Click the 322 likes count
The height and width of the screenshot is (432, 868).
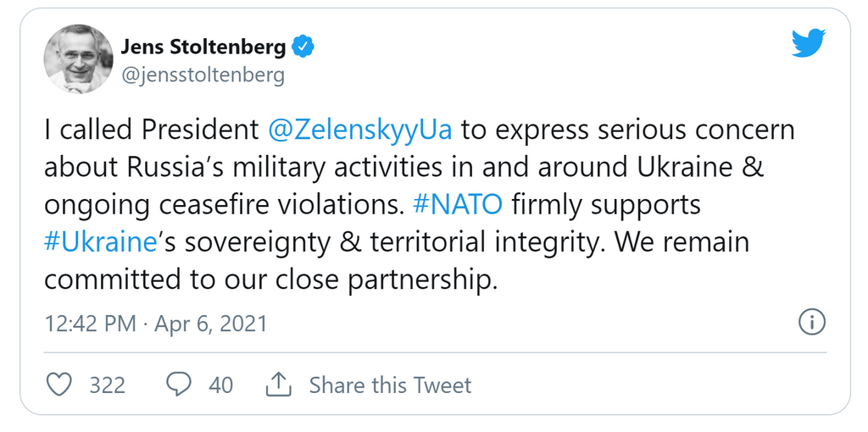108,385
